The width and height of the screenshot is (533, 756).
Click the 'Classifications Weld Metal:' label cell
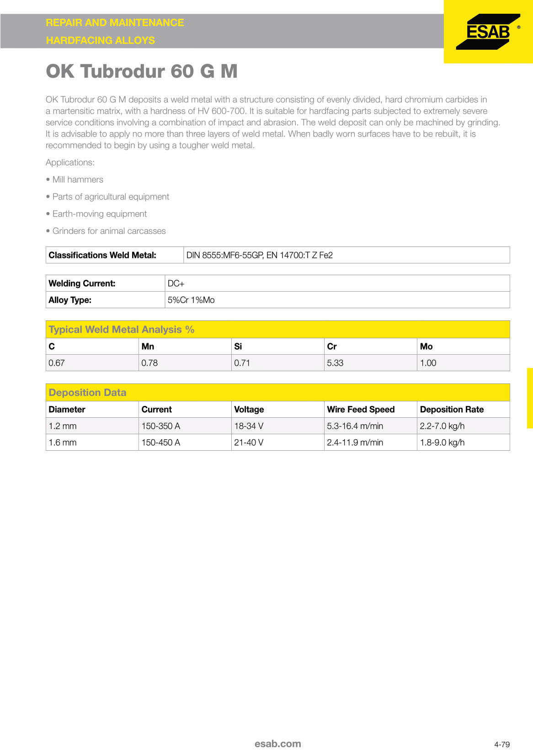coord(115,255)
